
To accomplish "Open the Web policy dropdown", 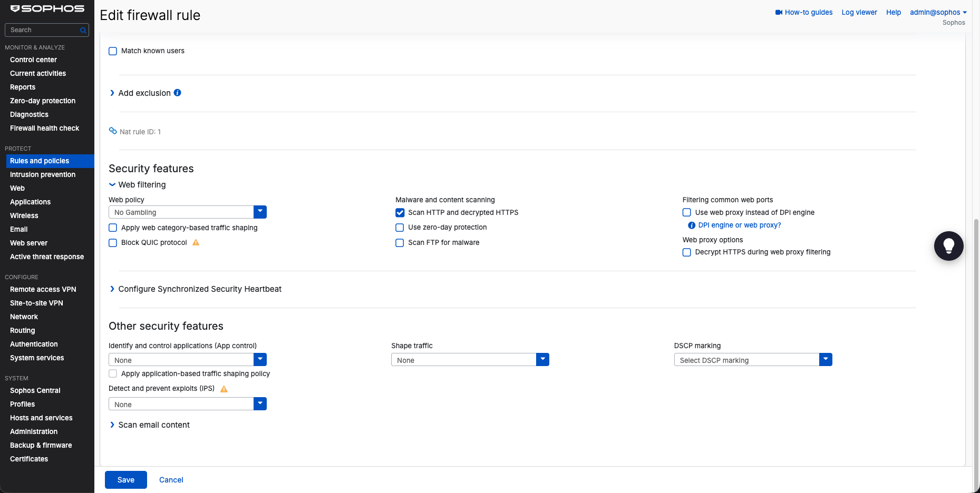I will 188,212.
